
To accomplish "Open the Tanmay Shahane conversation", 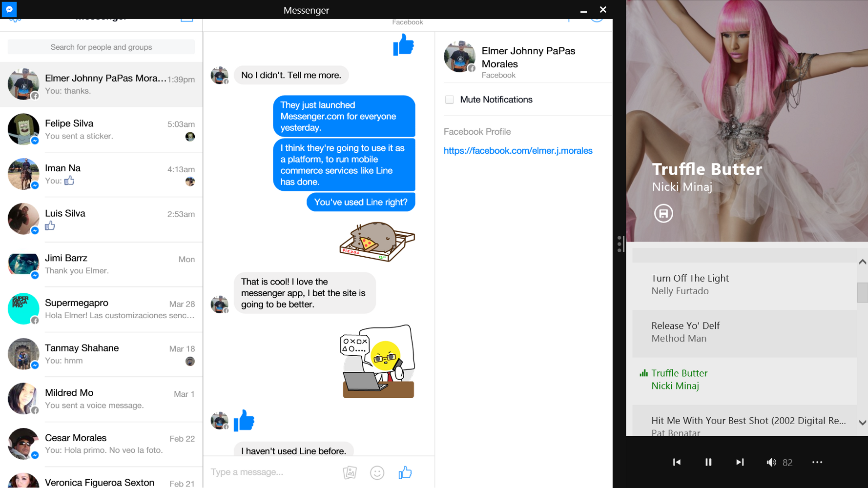I will click(x=101, y=354).
